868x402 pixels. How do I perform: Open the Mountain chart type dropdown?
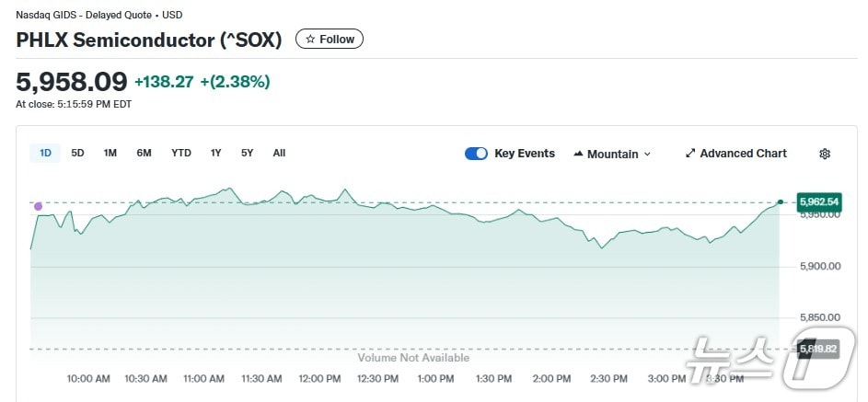coord(612,154)
